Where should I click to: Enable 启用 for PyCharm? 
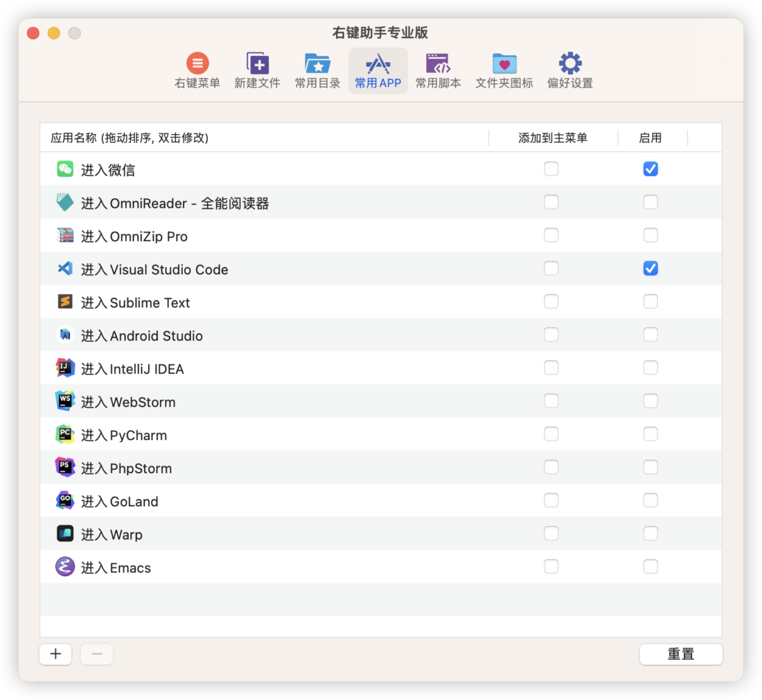650,434
